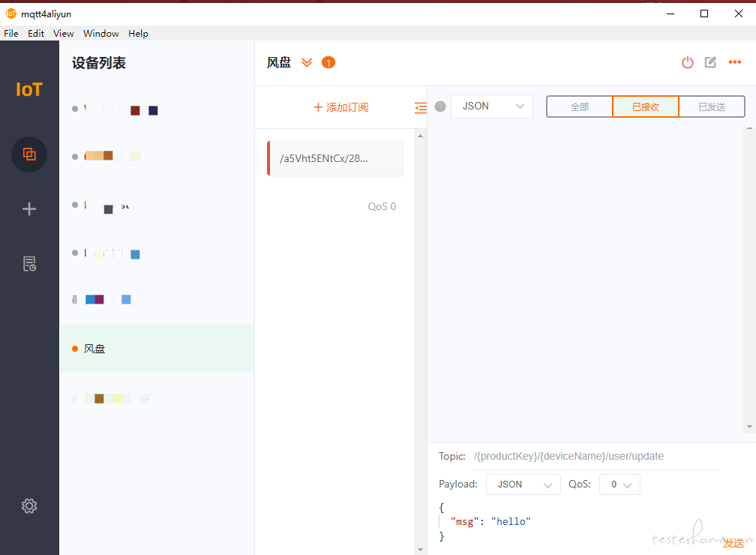Open the Payload JSON dropdown
Viewport: 756px width, 555px height.
(523, 484)
